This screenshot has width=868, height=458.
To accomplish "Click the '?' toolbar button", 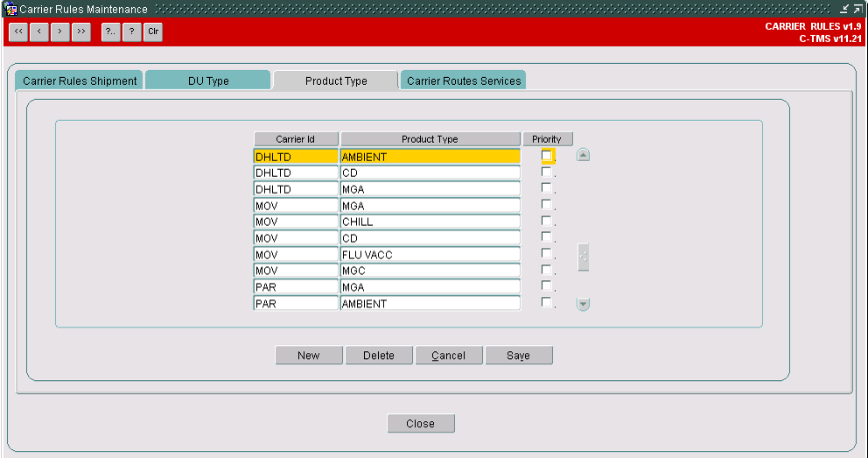I will [132, 32].
